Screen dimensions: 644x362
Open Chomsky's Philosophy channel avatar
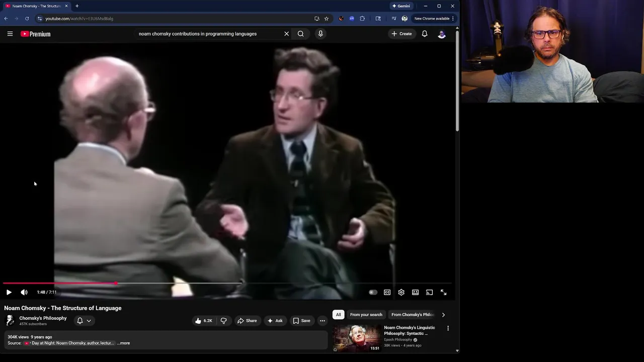(x=10, y=321)
